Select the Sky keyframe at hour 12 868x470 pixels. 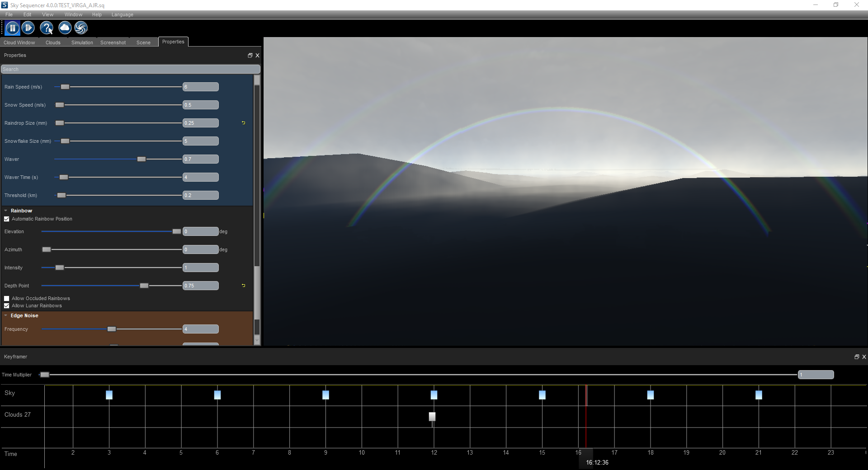click(x=434, y=395)
